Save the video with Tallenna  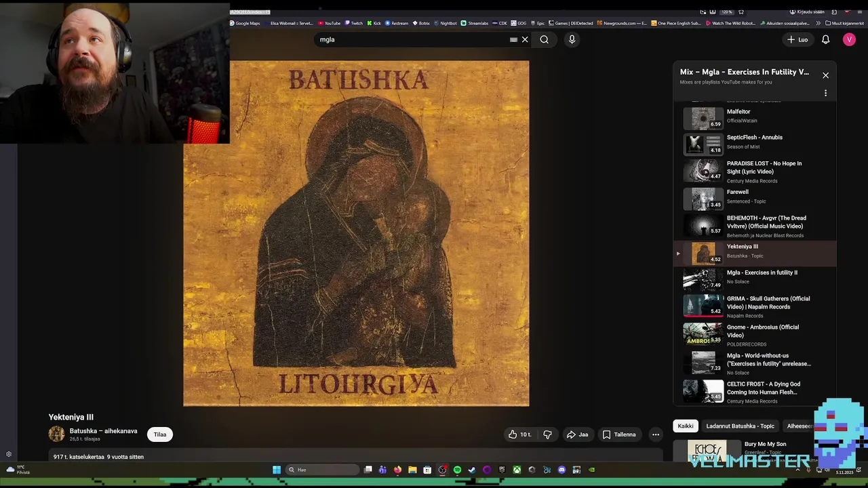coord(619,434)
